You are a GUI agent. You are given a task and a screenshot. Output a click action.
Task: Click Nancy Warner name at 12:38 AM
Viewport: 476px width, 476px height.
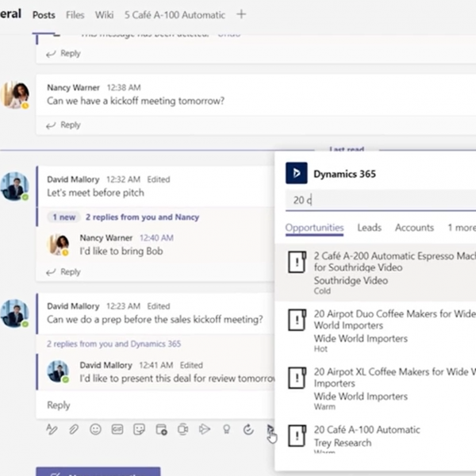73,88
